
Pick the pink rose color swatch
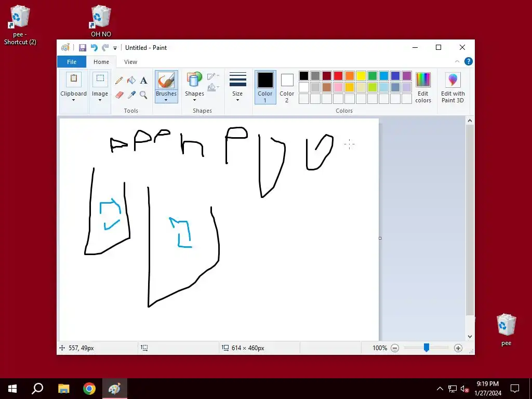[338, 87]
